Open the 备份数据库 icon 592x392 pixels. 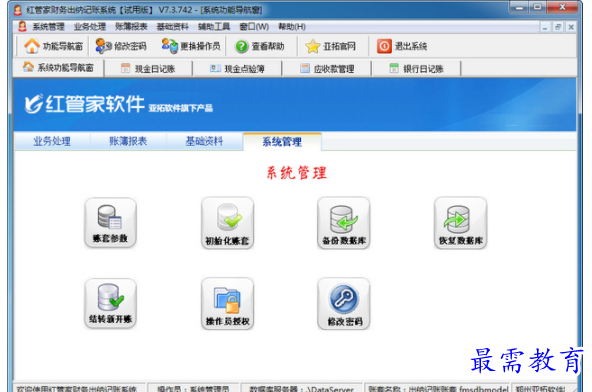[344, 223]
